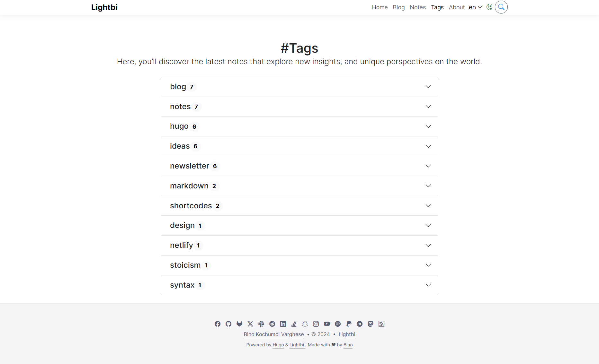Open the Blog nav item
The image size is (599, 364).
(x=399, y=7)
